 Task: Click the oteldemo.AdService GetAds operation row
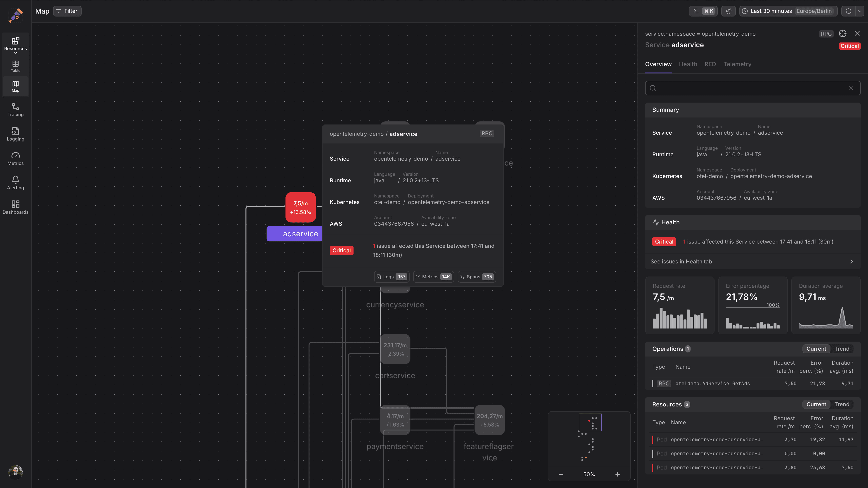[753, 384]
